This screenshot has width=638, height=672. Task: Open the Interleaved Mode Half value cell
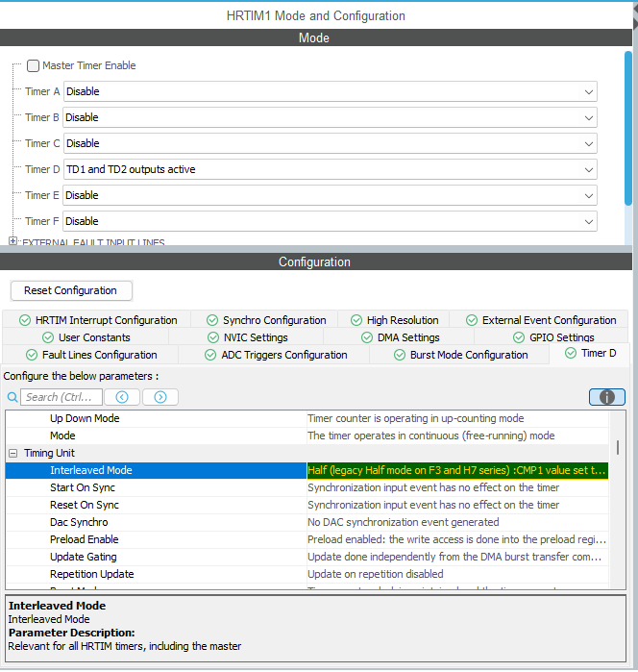tap(457, 470)
